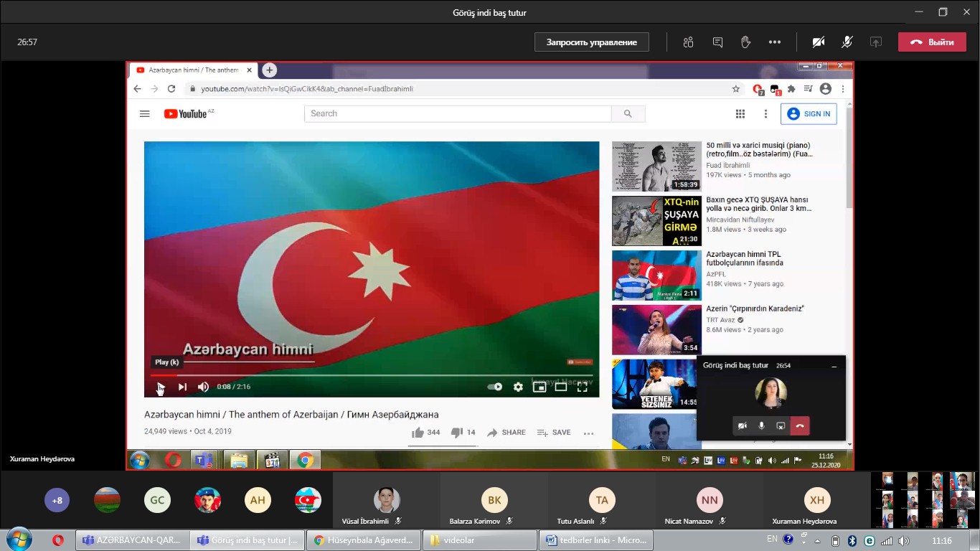Open a new Chrome tab with plus

269,70
